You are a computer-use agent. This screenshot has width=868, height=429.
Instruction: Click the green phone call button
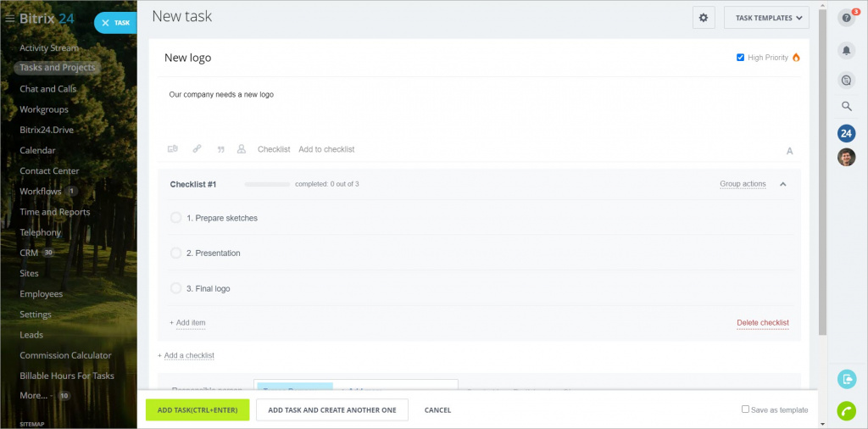(x=846, y=410)
